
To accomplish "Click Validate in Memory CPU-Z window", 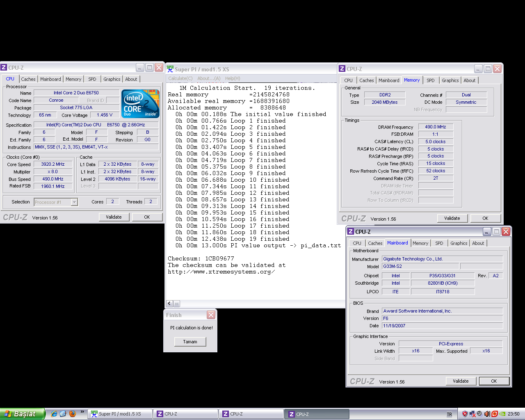I will pos(452,218).
